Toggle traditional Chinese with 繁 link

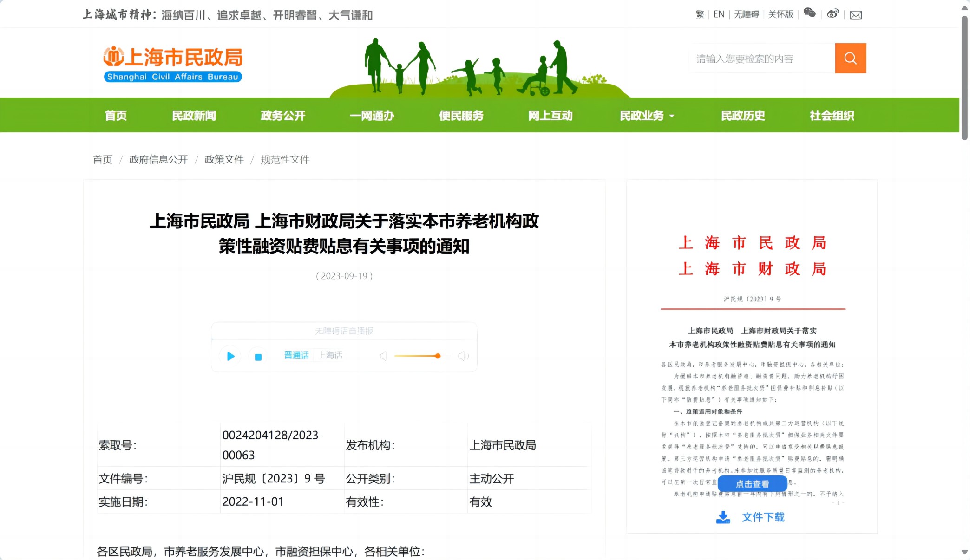click(x=700, y=14)
